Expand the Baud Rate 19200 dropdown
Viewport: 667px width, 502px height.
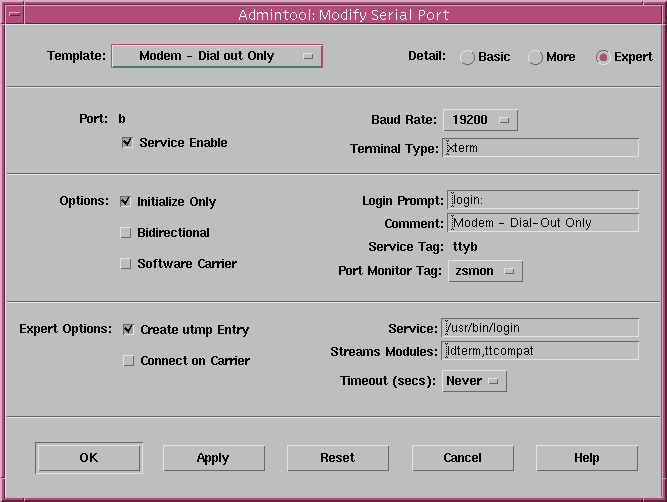[x=480, y=120]
